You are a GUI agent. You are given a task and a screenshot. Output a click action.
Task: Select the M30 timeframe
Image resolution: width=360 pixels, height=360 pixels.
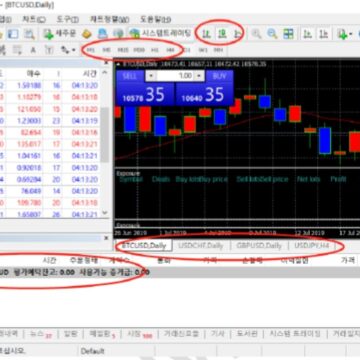[x=139, y=50]
